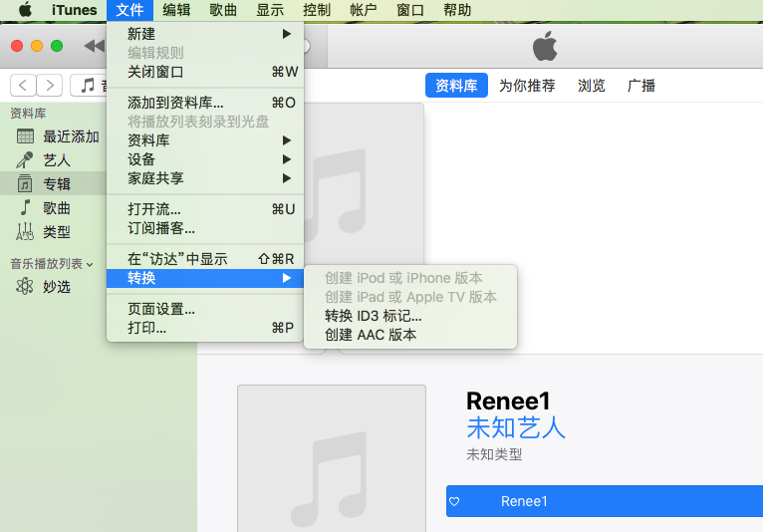The width and height of the screenshot is (763, 532).
Task: Click the 类型 guitars icon
Action: pyautogui.click(x=25, y=232)
